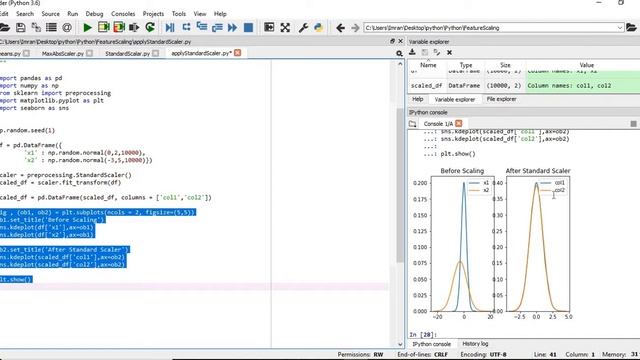Image resolution: width=640 pixels, height=360 pixels.
Task: Open file using folder toolbar icon
Action: point(4,28)
